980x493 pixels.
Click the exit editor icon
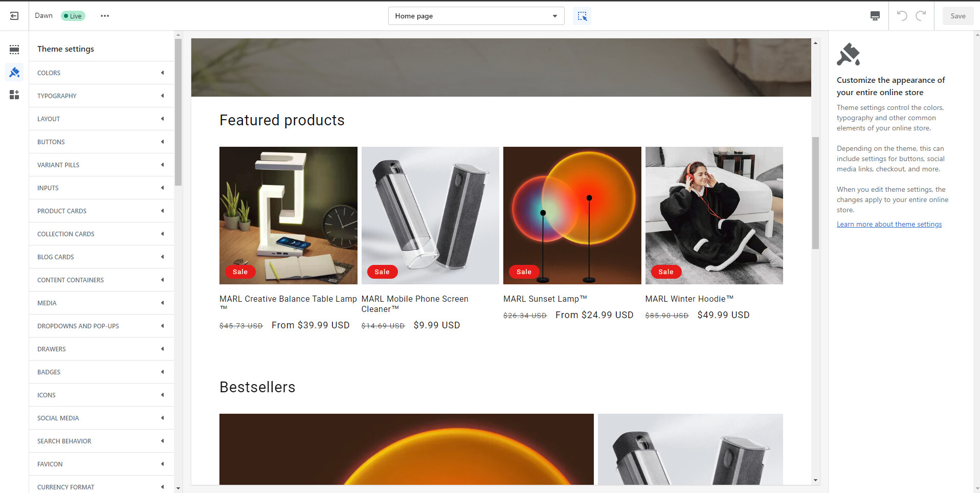click(14, 16)
